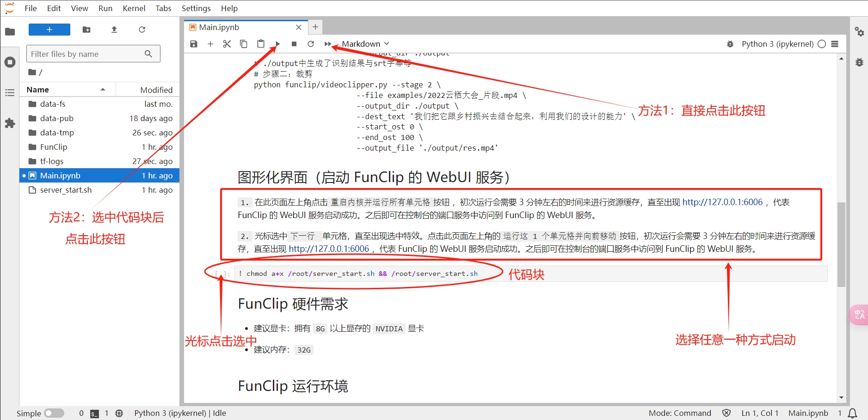868x420 pixels.
Task: Open the notebook toolbar hamburger menu
Action: (x=835, y=44)
